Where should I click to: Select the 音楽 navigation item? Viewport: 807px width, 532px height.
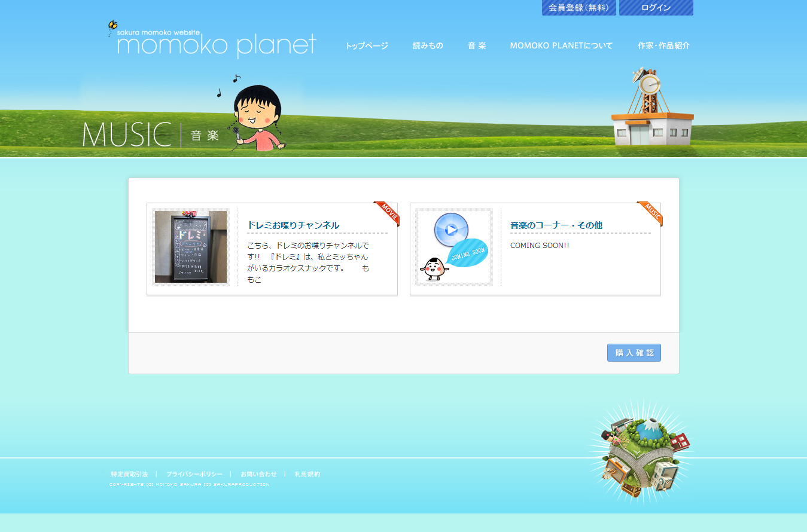tap(477, 45)
